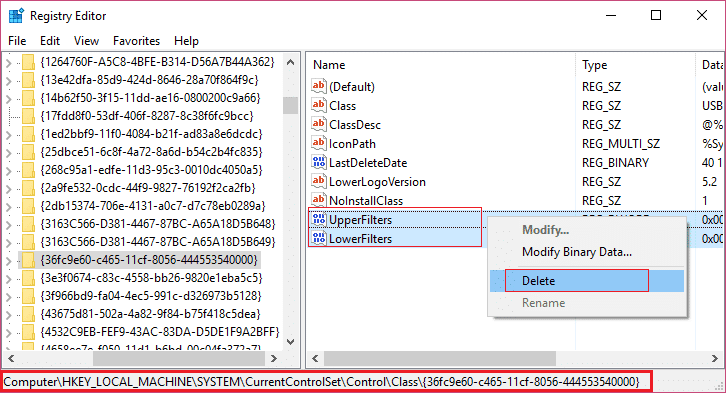The height and width of the screenshot is (393, 726).
Task: Click the IconPath string value icon
Action: [x=319, y=143]
